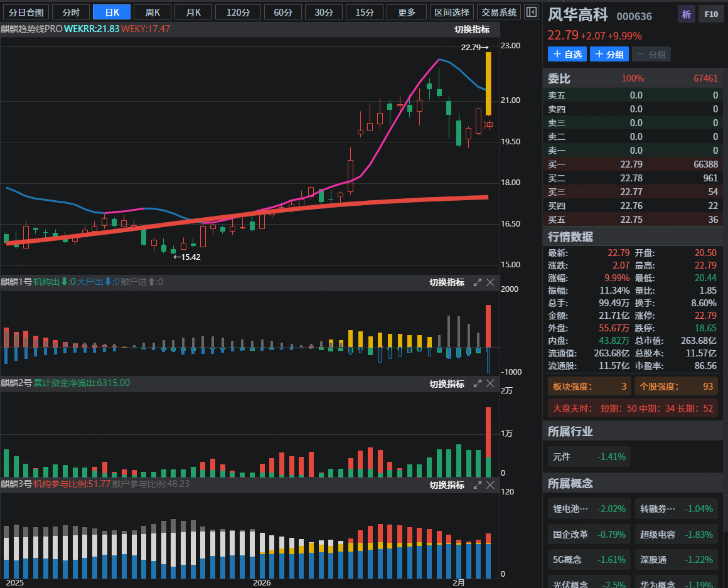Maximize the 麒麟2号 indicator panel

click(478, 383)
